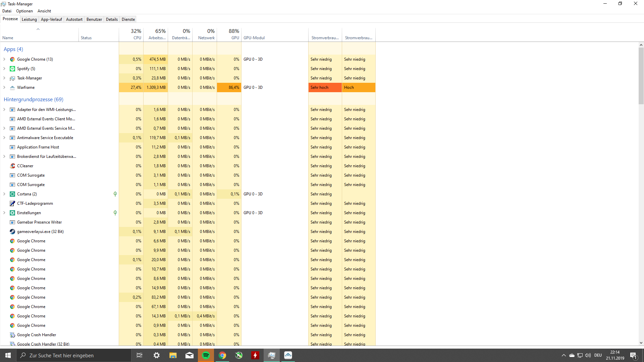Click the Cortana process icon
The height and width of the screenshot is (362, 644).
tap(12, 194)
